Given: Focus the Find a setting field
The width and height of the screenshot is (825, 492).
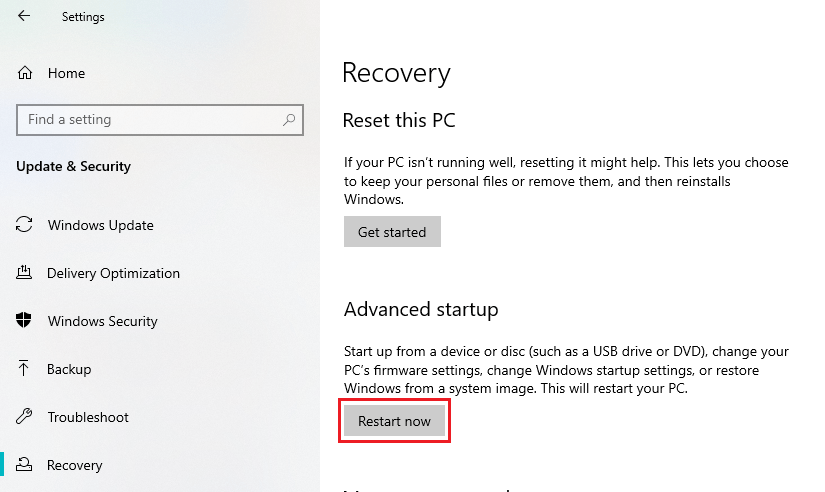Looking at the screenshot, I should (160, 120).
